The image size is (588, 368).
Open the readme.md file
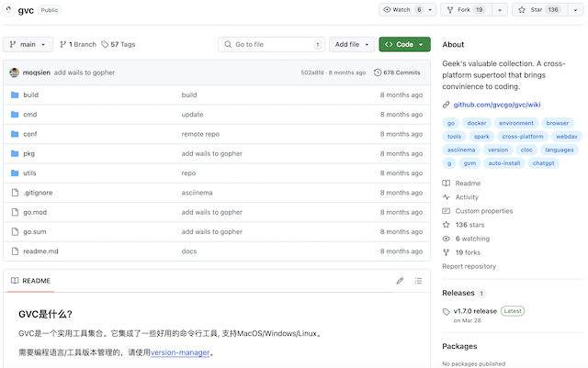40,251
